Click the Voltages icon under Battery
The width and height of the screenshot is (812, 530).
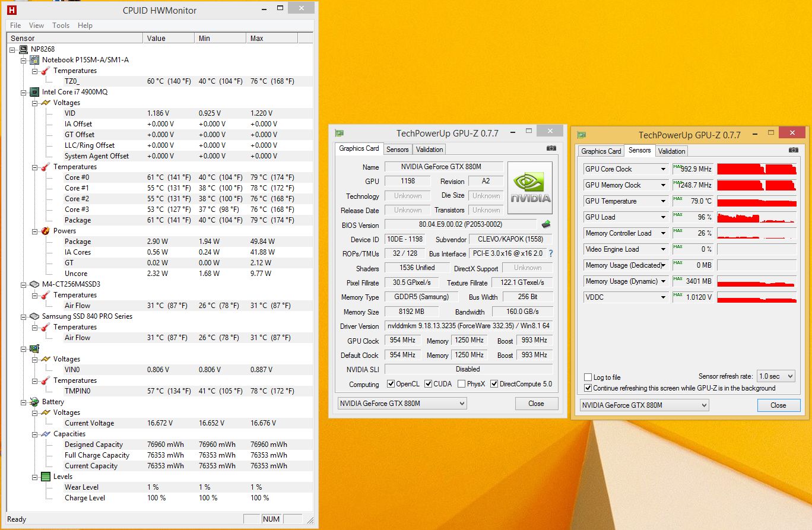pyautogui.click(x=46, y=412)
